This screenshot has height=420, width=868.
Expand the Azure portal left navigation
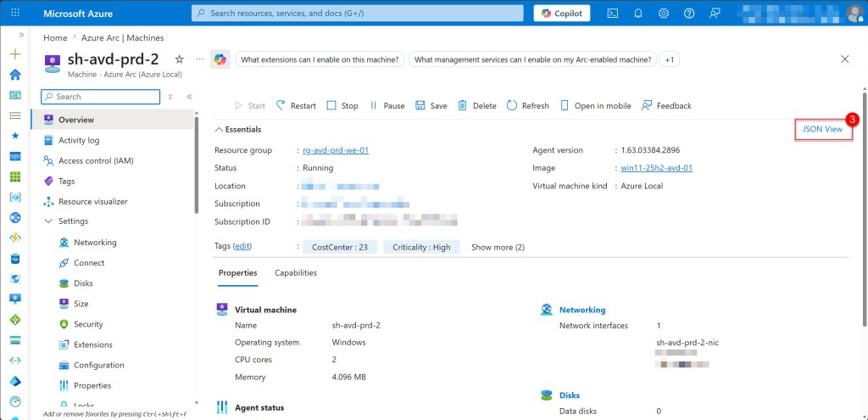[14, 35]
